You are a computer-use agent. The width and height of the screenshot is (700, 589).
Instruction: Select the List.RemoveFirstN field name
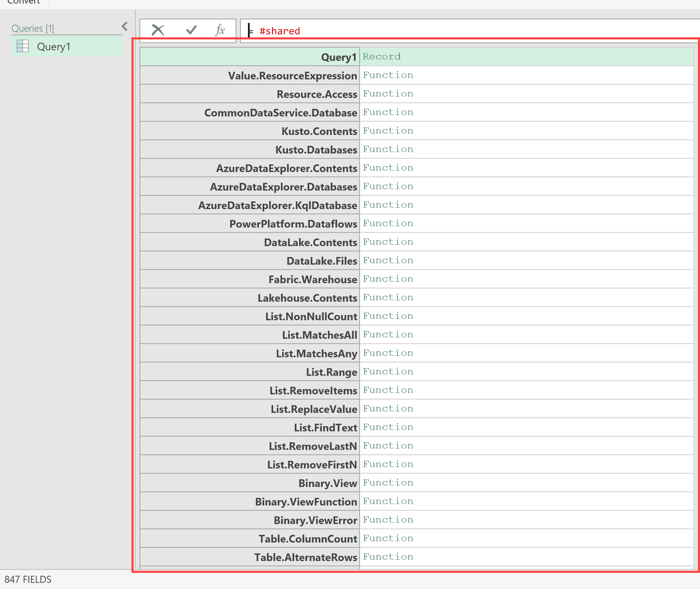[x=249, y=464]
